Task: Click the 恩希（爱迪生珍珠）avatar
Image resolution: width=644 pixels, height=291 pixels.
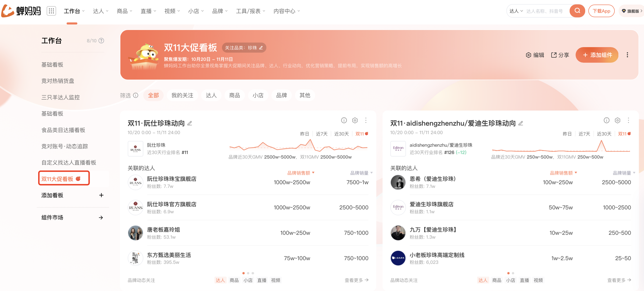Action: pos(398,182)
